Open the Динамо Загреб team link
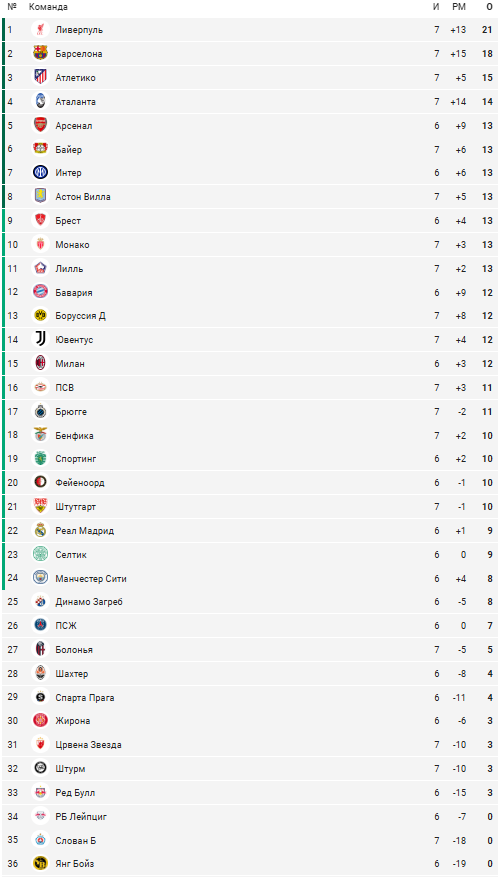 click(x=89, y=602)
